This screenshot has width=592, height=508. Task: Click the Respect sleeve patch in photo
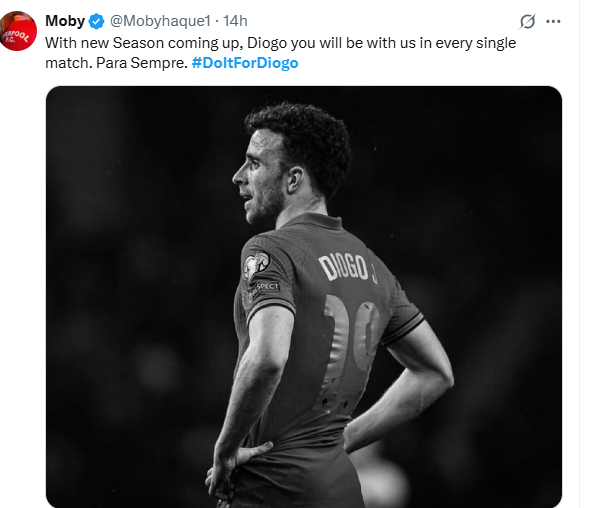click(267, 287)
